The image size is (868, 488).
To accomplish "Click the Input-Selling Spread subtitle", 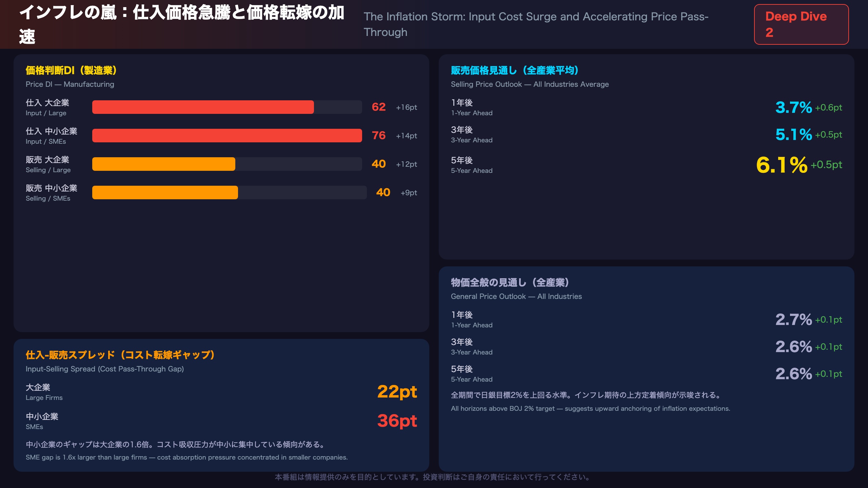I will coord(105,369).
